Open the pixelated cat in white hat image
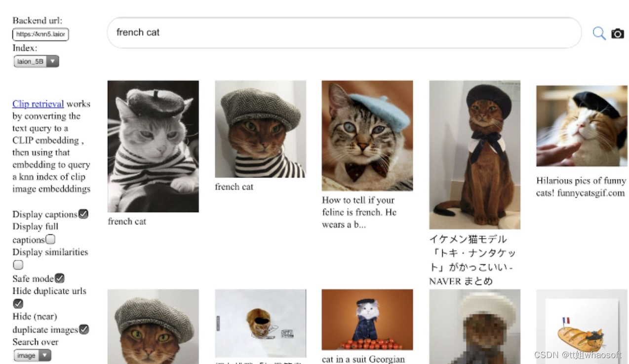The height and width of the screenshot is (364, 629). pyautogui.click(x=474, y=327)
